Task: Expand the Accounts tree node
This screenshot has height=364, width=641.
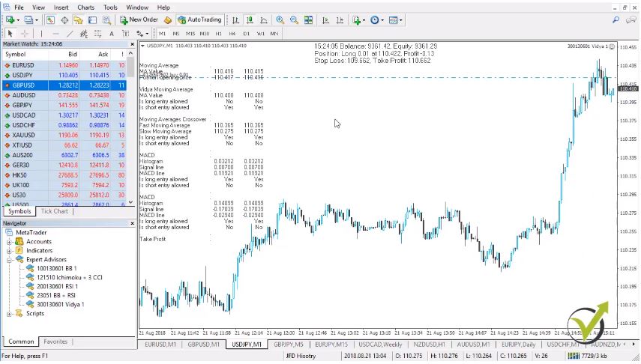Action: click(x=9, y=242)
